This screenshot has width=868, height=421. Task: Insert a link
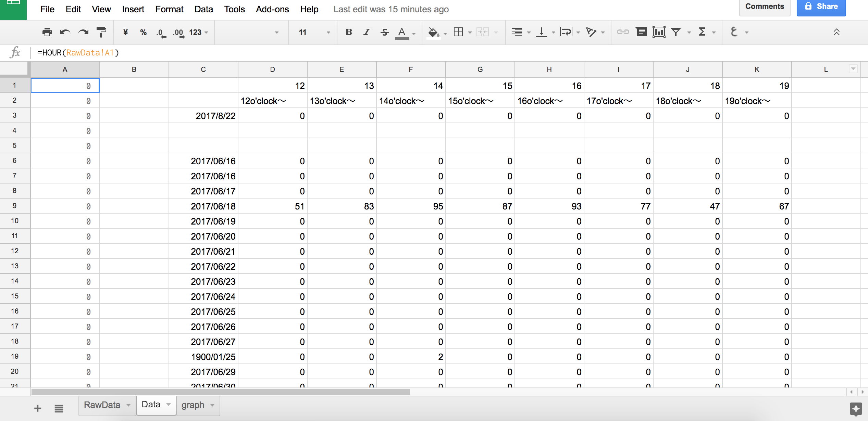623,32
